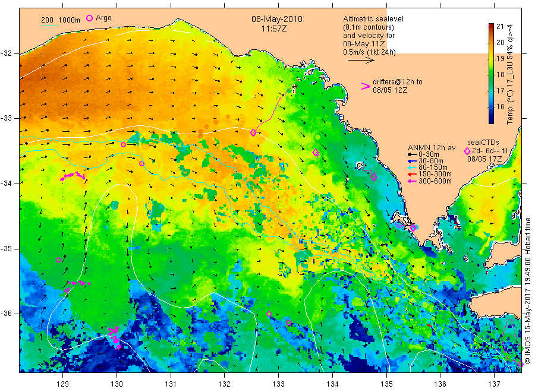This screenshot has width=535, height=392.
Task: Click Argo float circle near 130°E, 33.4°S
Action: tap(123, 144)
